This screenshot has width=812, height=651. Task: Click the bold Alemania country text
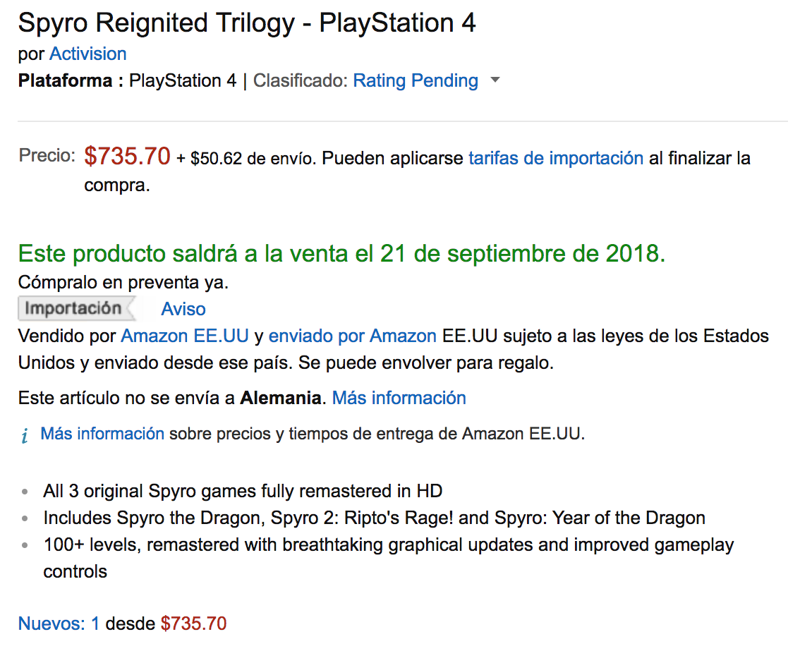[x=280, y=398]
